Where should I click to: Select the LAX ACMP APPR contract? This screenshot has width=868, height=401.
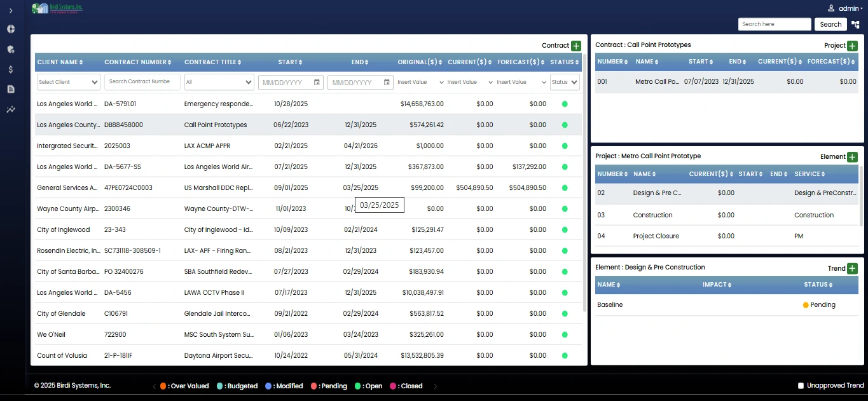click(x=308, y=146)
